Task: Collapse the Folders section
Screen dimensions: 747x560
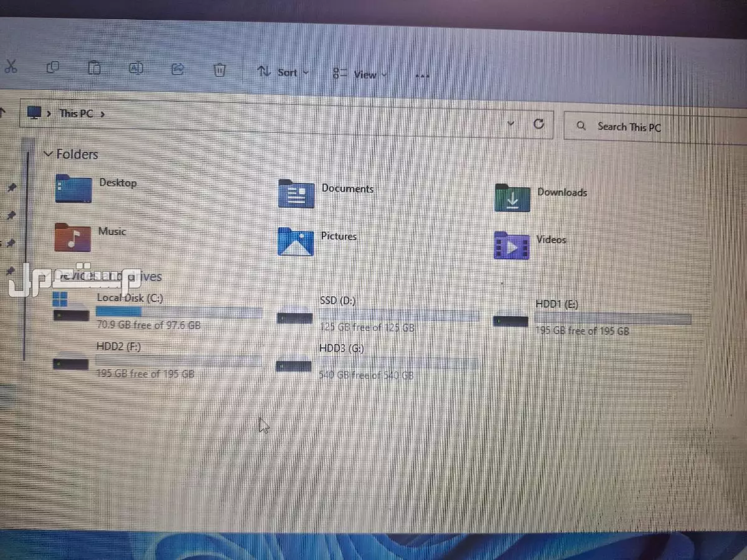Action: coord(48,153)
